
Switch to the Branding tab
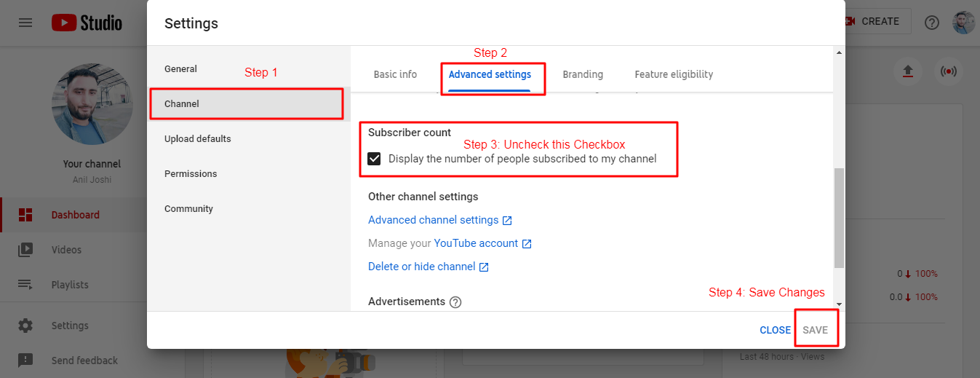tap(583, 74)
